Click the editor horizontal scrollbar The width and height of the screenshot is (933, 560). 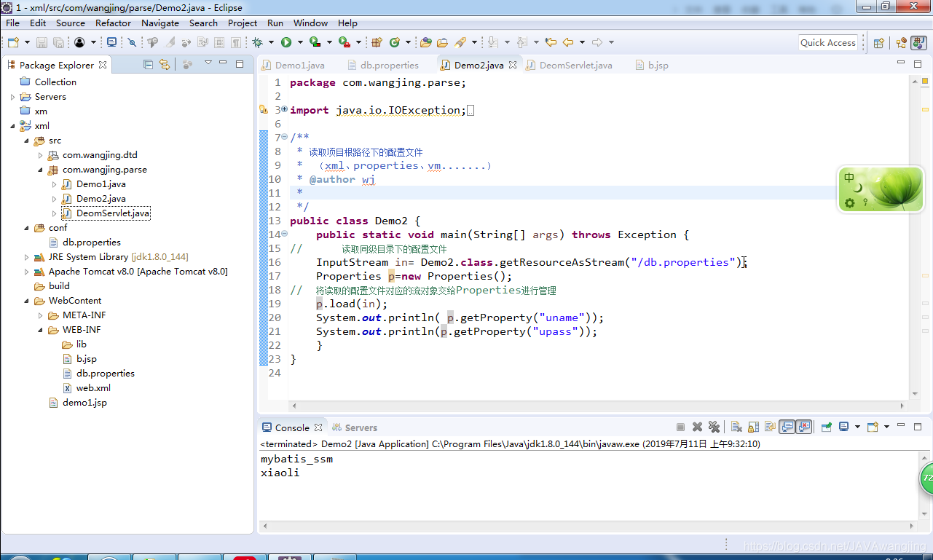(x=599, y=406)
